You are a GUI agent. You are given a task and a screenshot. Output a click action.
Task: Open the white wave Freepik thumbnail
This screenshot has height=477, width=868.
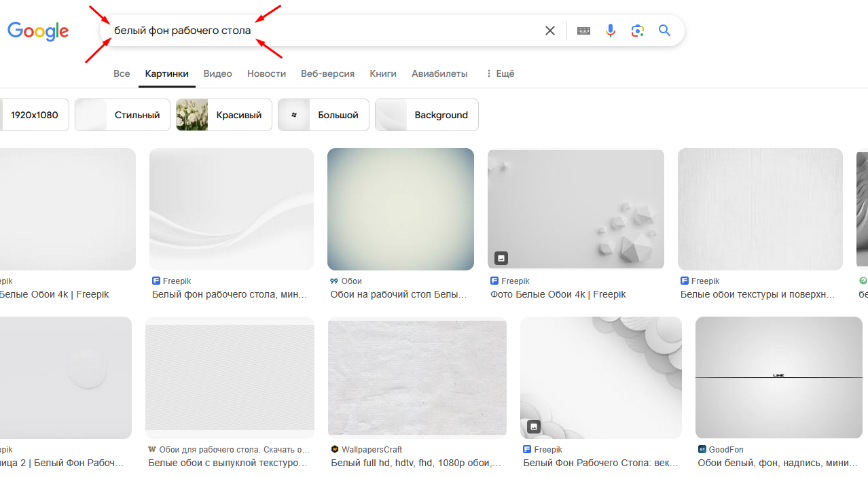tap(232, 209)
